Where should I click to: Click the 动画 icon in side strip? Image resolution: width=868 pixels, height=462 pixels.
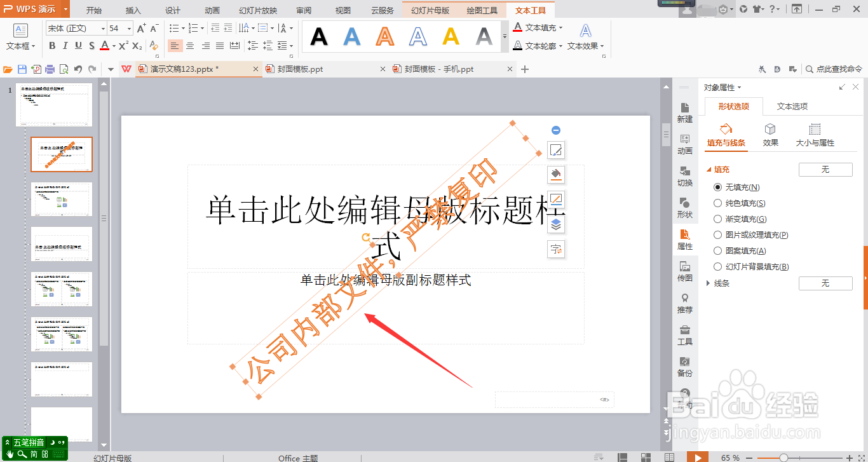coord(685,144)
